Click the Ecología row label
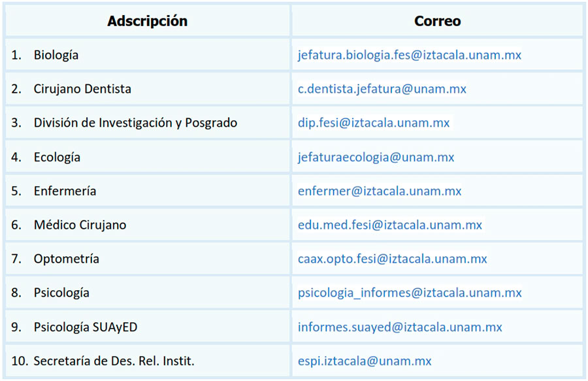The image size is (588, 381). tap(57, 157)
